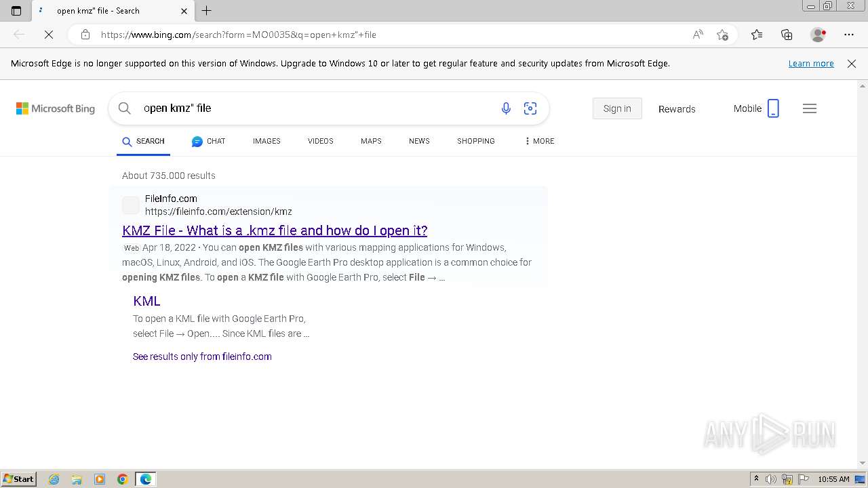Viewport: 868px width, 488px height.
Task: Switch to the CHAT tab
Action: (x=208, y=141)
